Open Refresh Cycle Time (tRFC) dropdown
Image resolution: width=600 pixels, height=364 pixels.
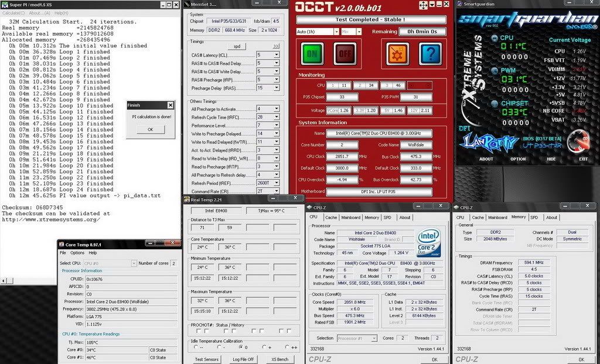[x=277, y=118]
